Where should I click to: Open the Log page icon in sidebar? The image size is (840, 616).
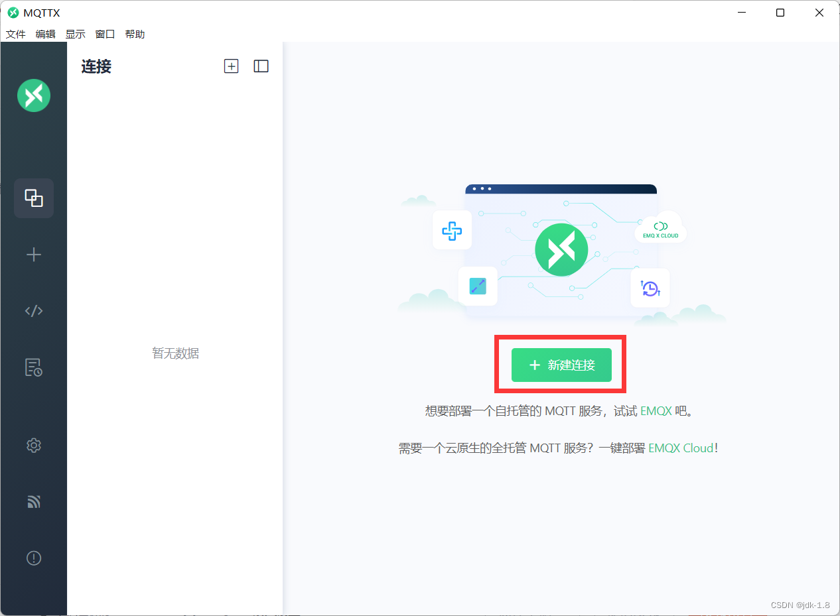pyautogui.click(x=34, y=367)
